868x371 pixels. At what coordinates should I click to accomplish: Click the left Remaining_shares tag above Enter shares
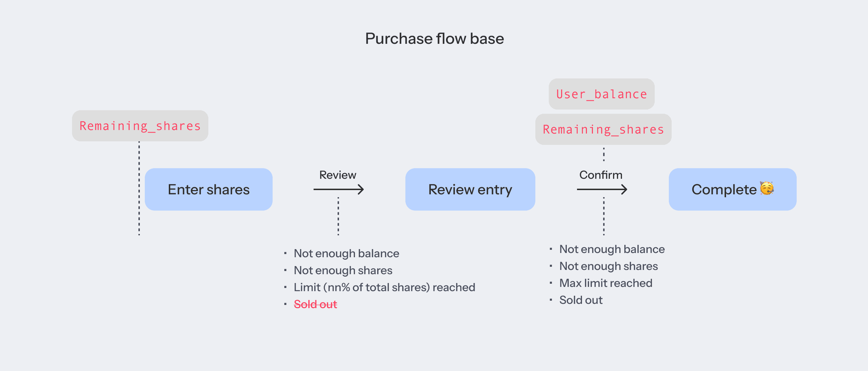point(140,126)
